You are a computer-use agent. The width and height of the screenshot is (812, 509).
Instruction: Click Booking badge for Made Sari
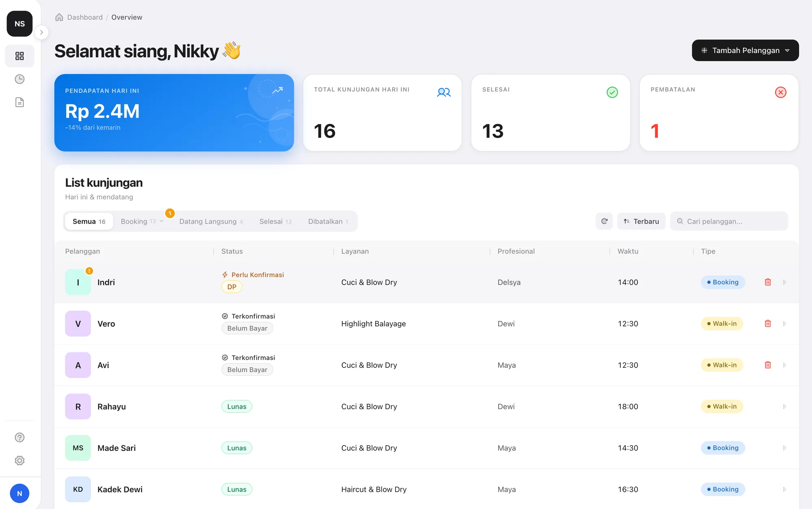tap(723, 448)
